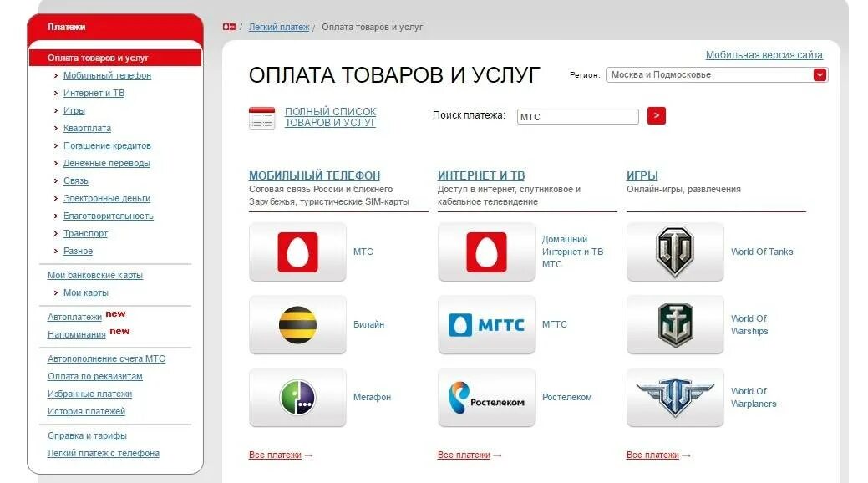Screen dimensions: 868x483
Task: Open Напоминания link
Action: tap(76, 334)
